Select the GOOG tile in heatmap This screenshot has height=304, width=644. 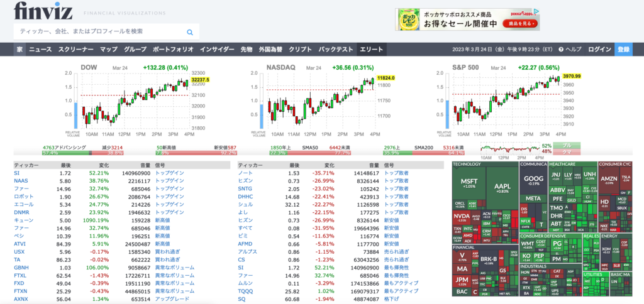pos(533,180)
